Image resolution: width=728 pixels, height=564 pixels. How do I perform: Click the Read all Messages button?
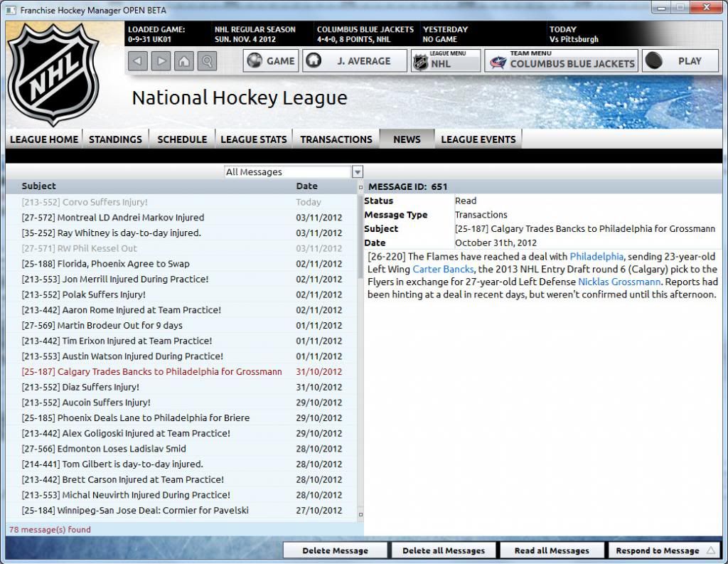[552, 550]
